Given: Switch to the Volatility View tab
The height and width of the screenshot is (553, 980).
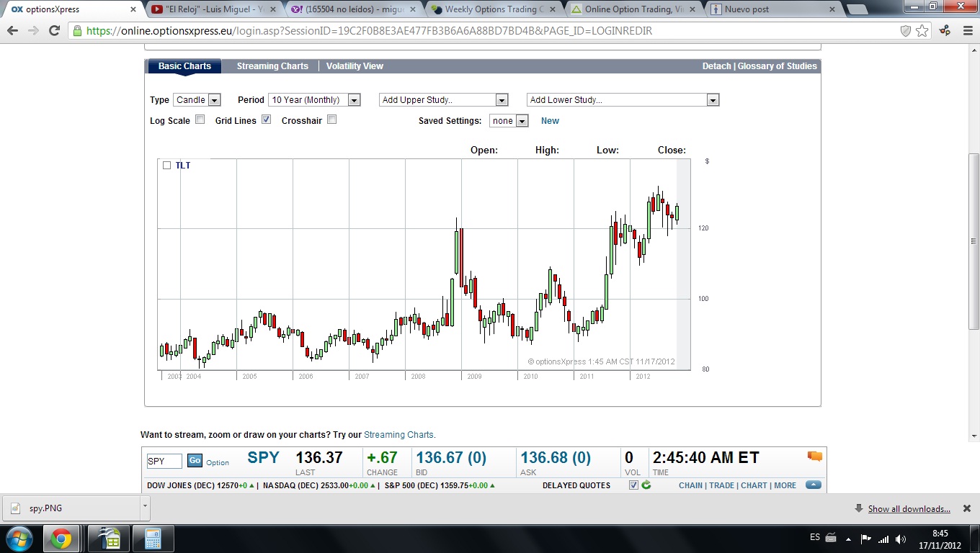Looking at the screenshot, I should pos(355,66).
